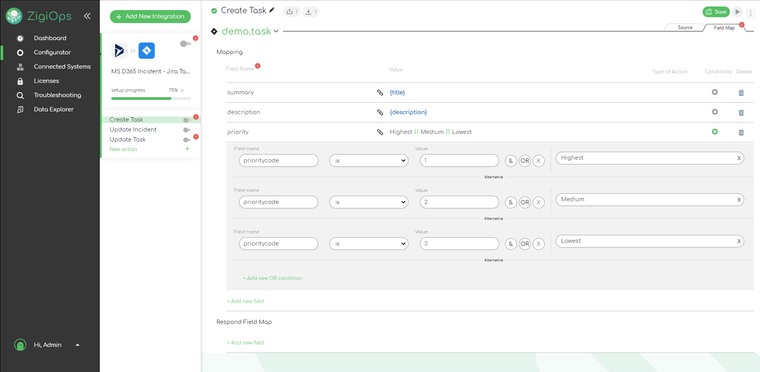Open Dashboard in the sidebar
The height and width of the screenshot is (372, 760).
tap(50, 38)
